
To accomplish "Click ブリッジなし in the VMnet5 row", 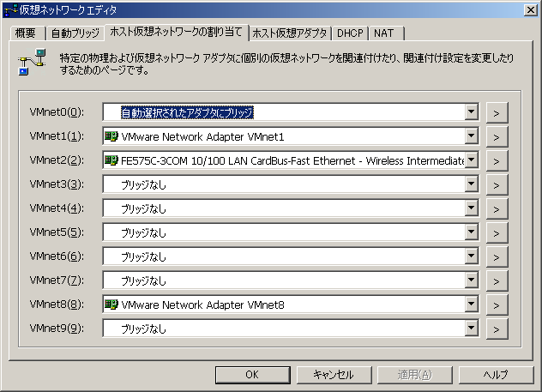I will pyautogui.click(x=143, y=233).
